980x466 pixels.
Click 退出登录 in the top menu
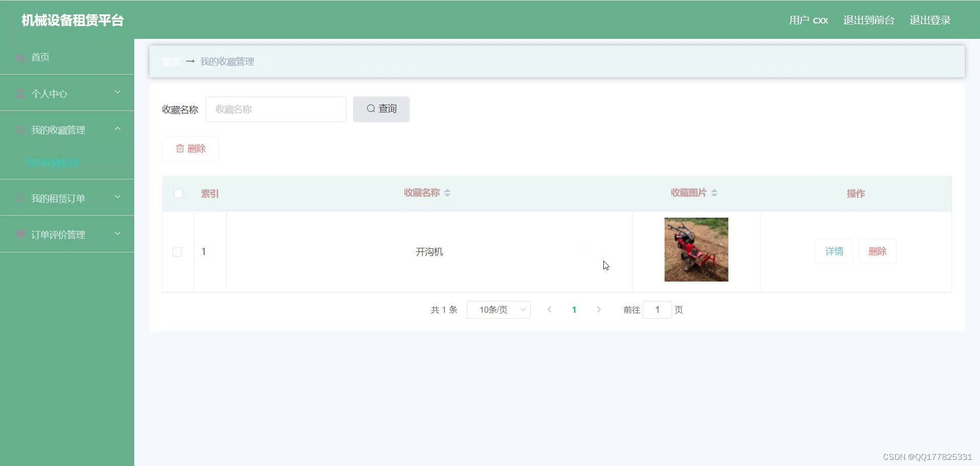click(930, 20)
